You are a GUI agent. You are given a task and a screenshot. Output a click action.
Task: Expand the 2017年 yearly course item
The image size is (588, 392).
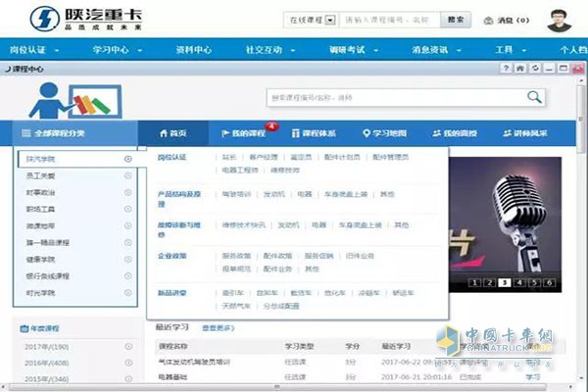[128, 348]
